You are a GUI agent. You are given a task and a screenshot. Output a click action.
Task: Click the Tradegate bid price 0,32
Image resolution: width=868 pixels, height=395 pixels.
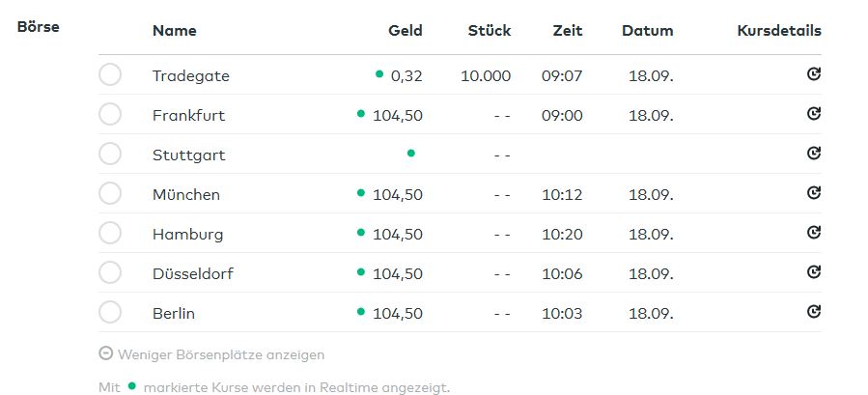click(x=406, y=75)
